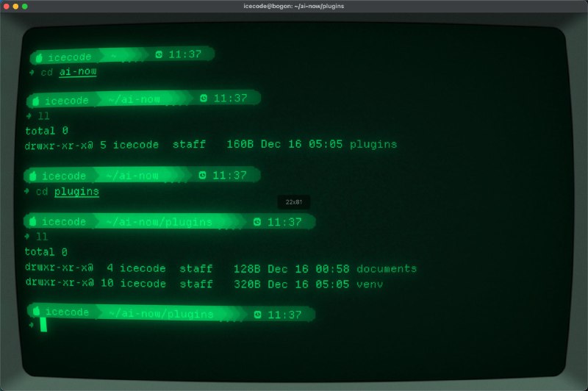Click the underlined 'ai-now' in cd command
Screen dimensions: 588x391
click(x=78, y=72)
